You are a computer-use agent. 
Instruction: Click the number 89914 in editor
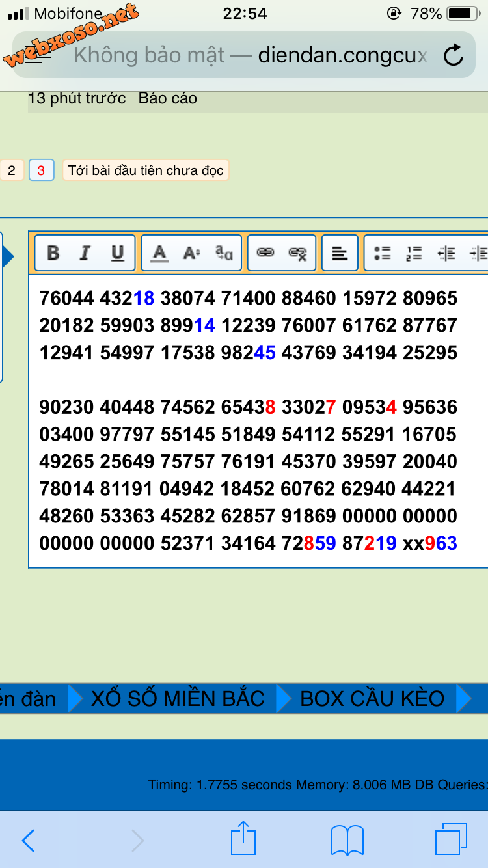[188, 325]
